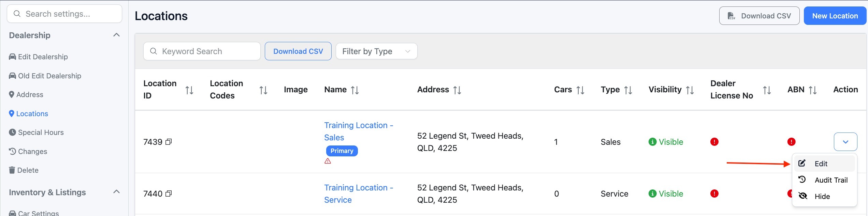868x216 pixels.
Task: Copy location ID 7440 icon
Action: pyautogui.click(x=169, y=194)
